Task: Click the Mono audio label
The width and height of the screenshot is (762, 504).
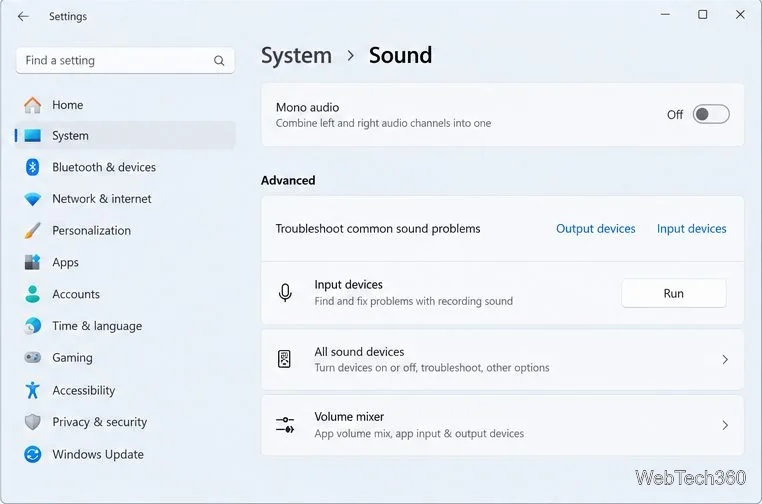Action: click(x=308, y=107)
